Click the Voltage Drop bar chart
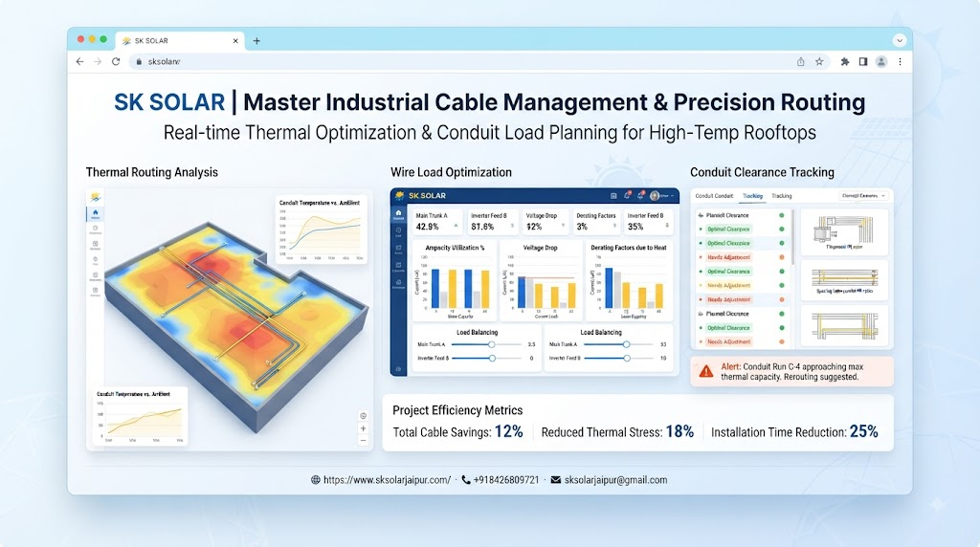 [x=541, y=280]
